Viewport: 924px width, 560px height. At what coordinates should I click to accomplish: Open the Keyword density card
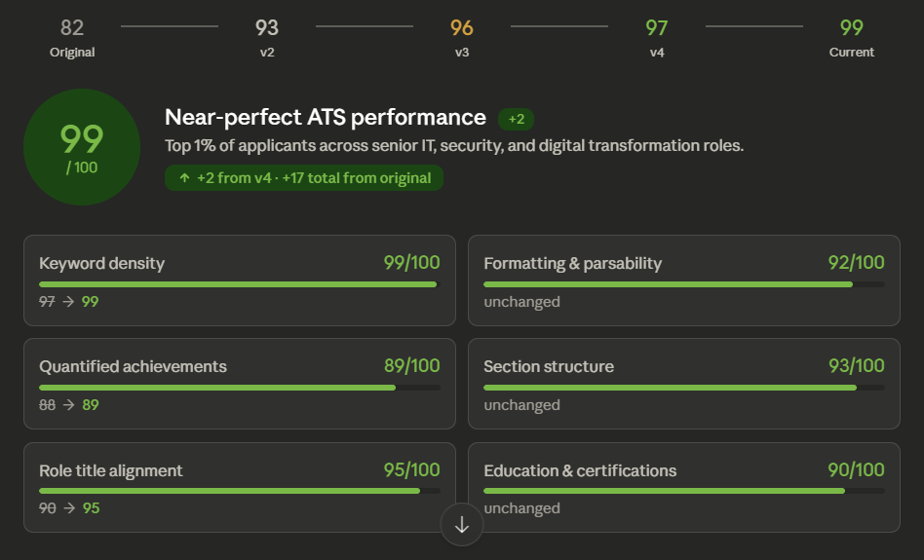(239, 280)
